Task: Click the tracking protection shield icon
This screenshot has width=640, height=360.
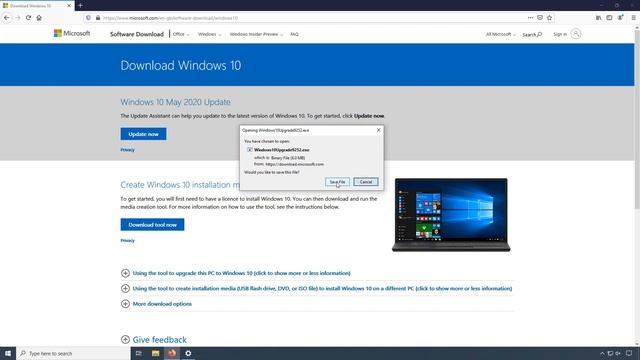Action: [89, 18]
